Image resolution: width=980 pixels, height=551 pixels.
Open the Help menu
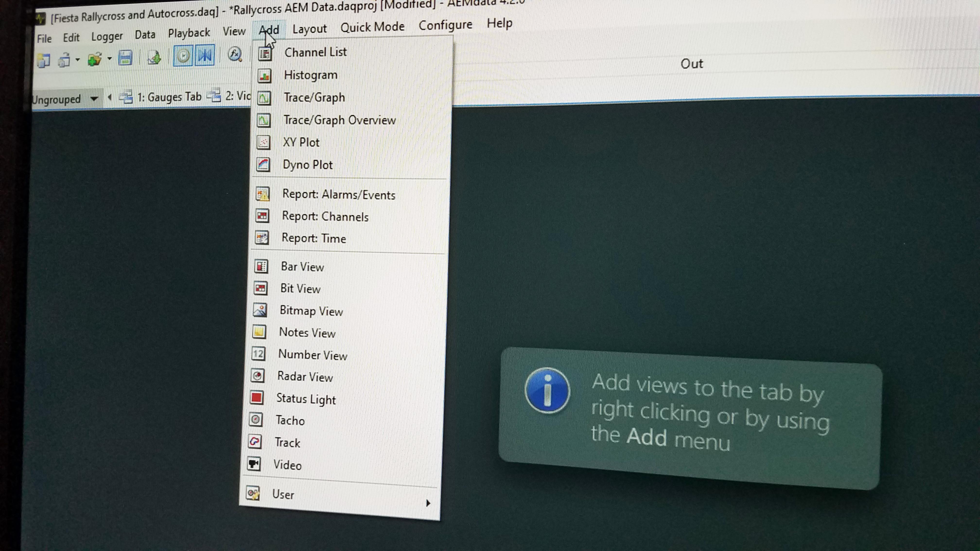[x=499, y=23]
